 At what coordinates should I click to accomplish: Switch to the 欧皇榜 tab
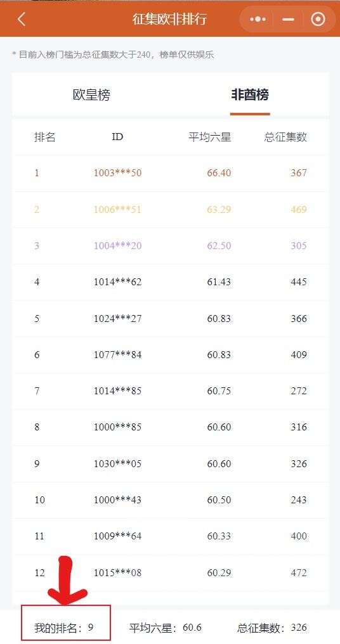pos(91,95)
